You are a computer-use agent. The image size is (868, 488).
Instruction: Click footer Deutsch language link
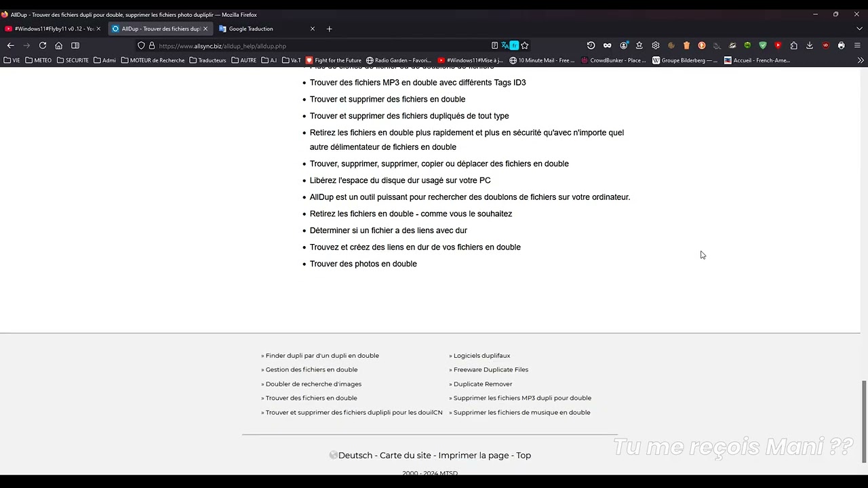355,455
